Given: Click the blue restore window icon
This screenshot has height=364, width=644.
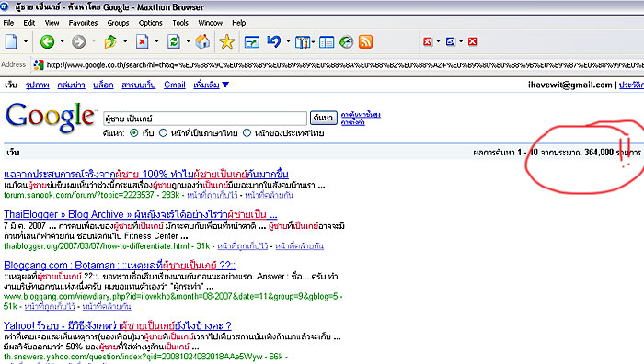Looking at the screenshot, I should tap(450, 41).
